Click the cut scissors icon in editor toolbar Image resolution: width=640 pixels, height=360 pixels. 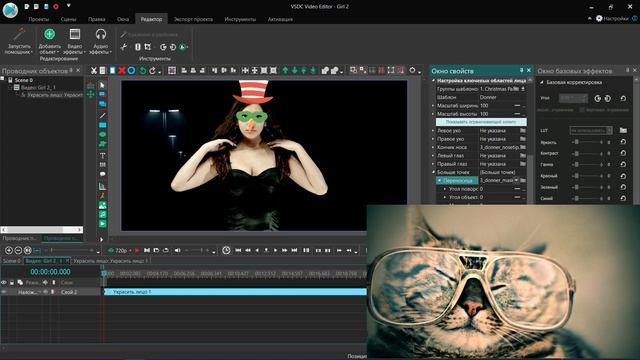[94, 71]
